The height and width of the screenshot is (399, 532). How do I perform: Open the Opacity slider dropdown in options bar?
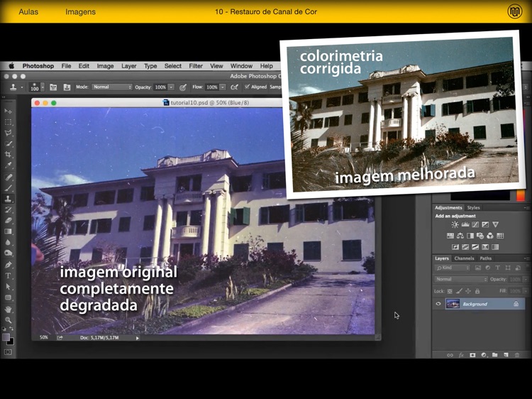[172, 87]
